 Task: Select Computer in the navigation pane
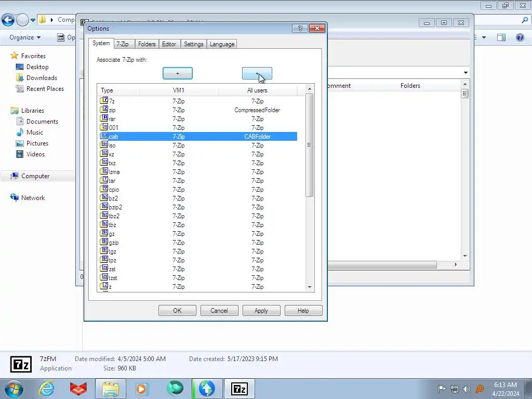(x=35, y=176)
